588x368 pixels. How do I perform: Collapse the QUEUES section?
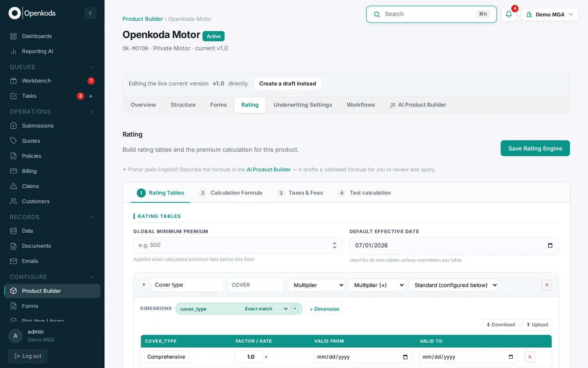click(92, 67)
